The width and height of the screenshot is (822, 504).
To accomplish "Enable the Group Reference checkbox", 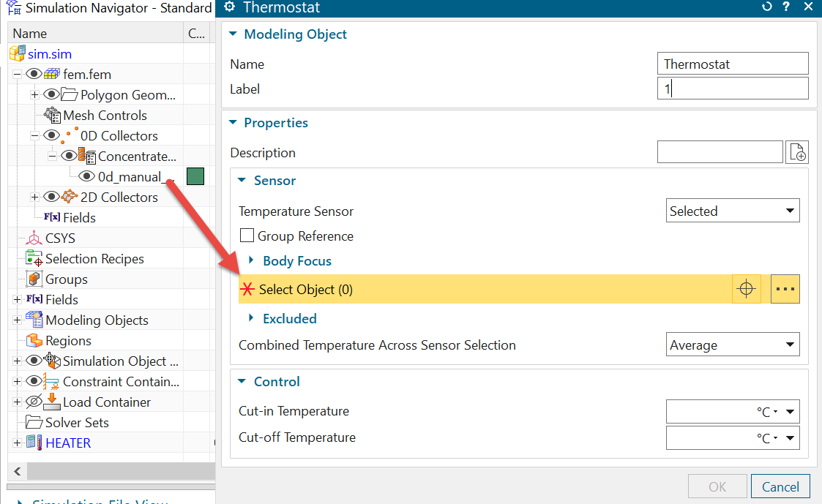I will [x=247, y=236].
